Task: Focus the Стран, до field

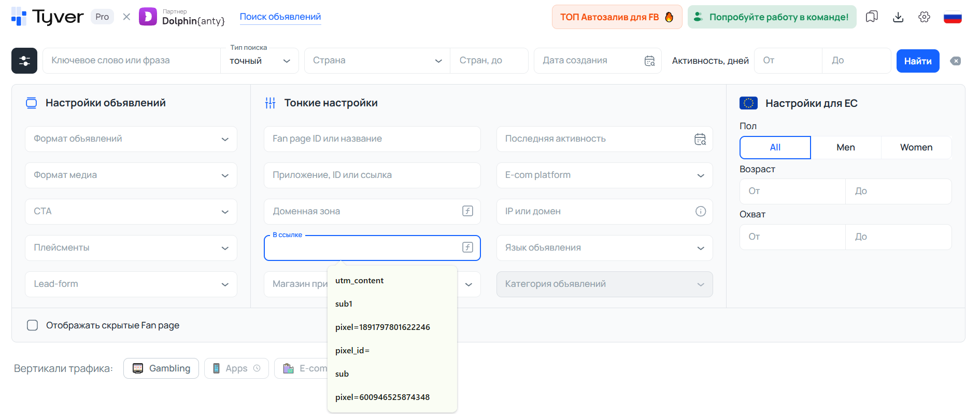Action: [489, 61]
